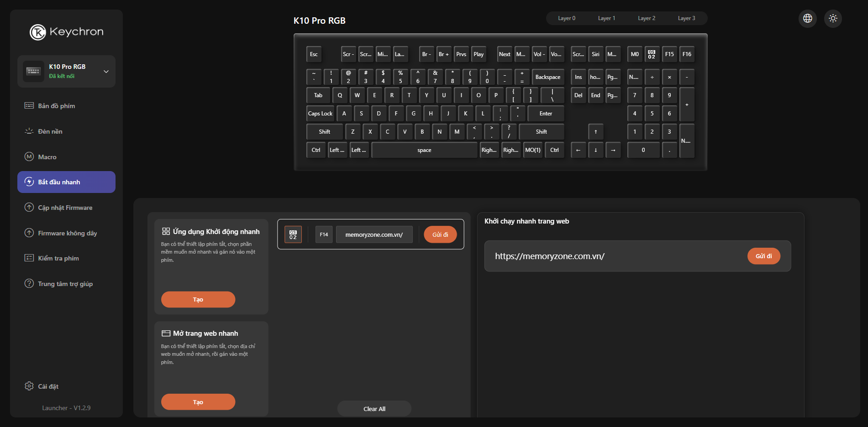Select the Br - brightness down key
Viewport: 868px width, 427px height.
[426, 54]
